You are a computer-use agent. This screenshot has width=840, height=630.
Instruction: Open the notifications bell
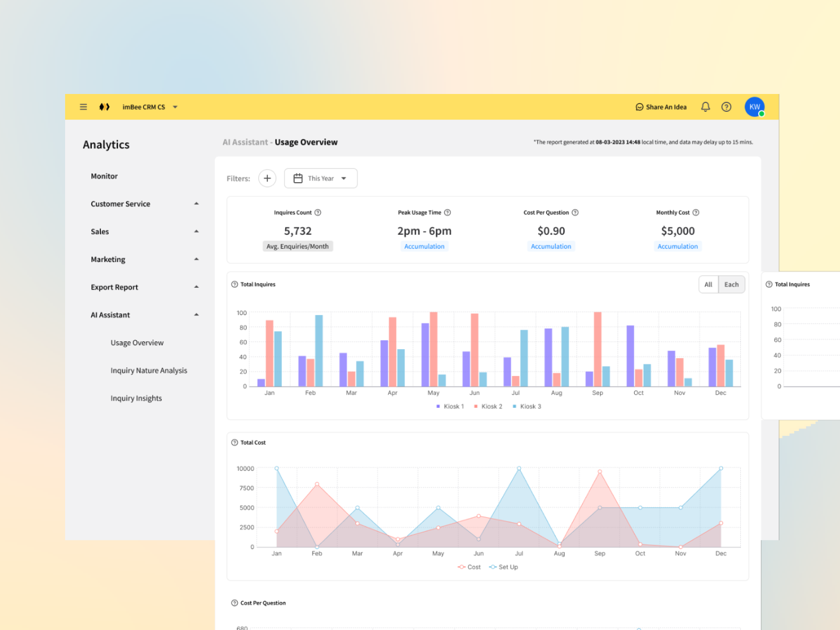click(x=705, y=107)
